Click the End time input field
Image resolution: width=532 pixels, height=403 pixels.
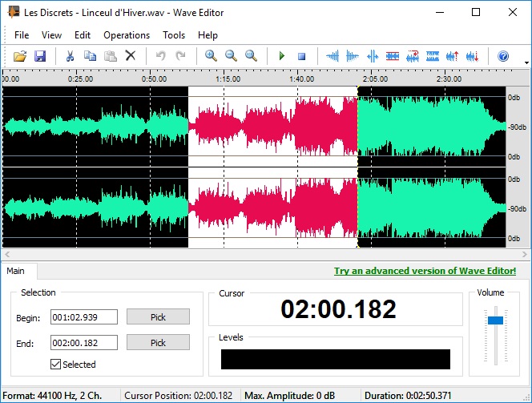point(84,343)
